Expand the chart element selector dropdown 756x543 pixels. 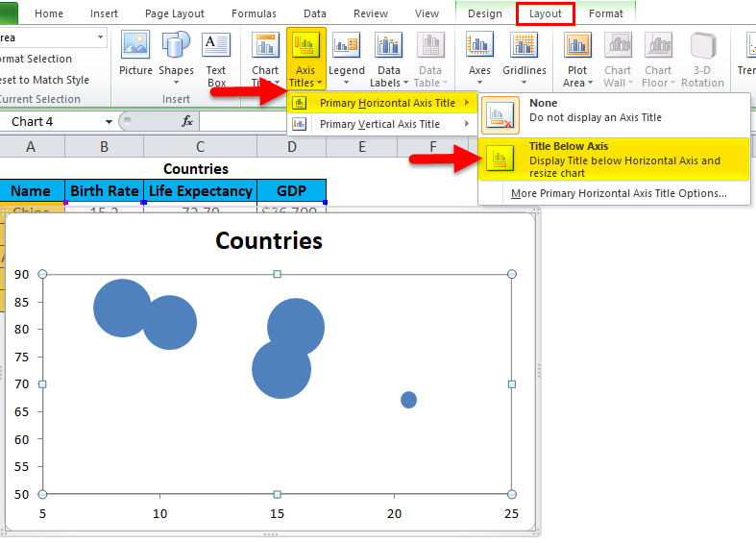click(100, 37)
